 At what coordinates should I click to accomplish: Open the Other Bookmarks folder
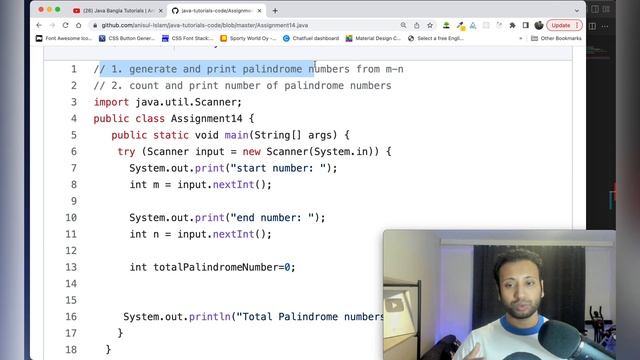tap(556, 38)
